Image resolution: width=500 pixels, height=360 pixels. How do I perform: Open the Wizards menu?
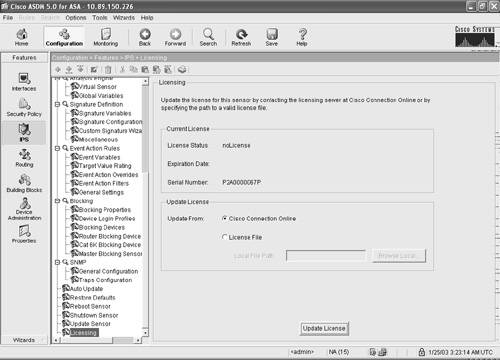tap(124, 18)
